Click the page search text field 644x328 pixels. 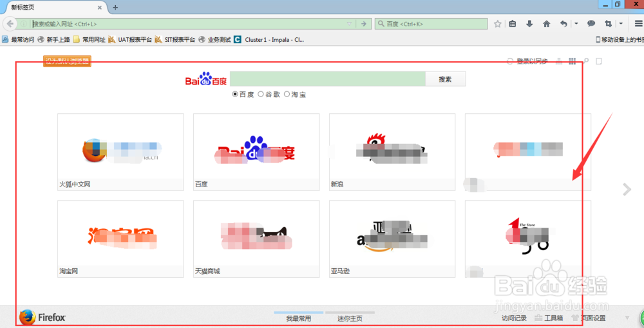click(x=327, y=78)
